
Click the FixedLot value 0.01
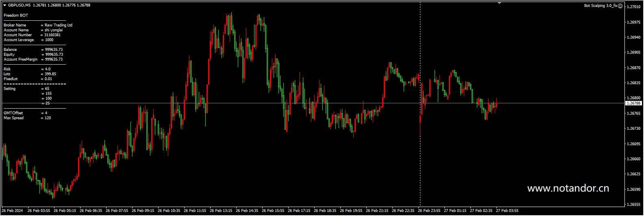coord(48,79)
